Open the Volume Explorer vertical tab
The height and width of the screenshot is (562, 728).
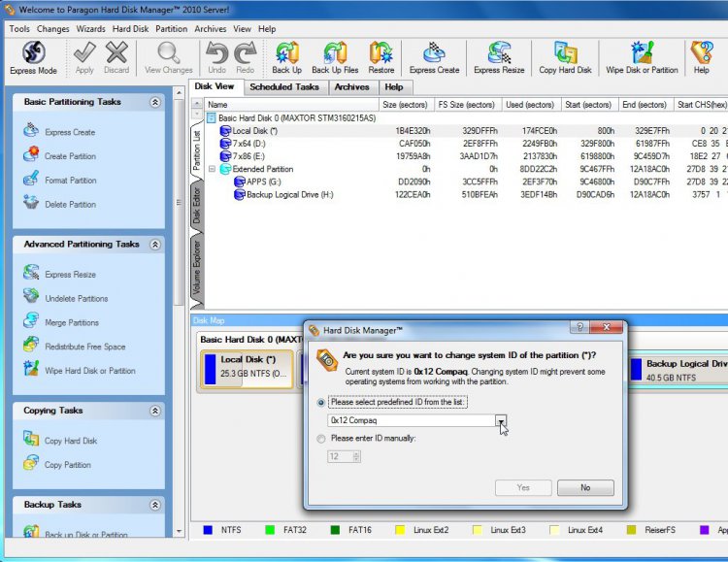click(x=196, y=267)
